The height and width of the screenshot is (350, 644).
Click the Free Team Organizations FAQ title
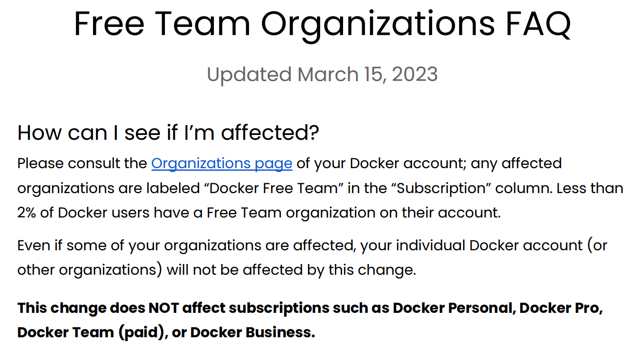pos(322,24)
